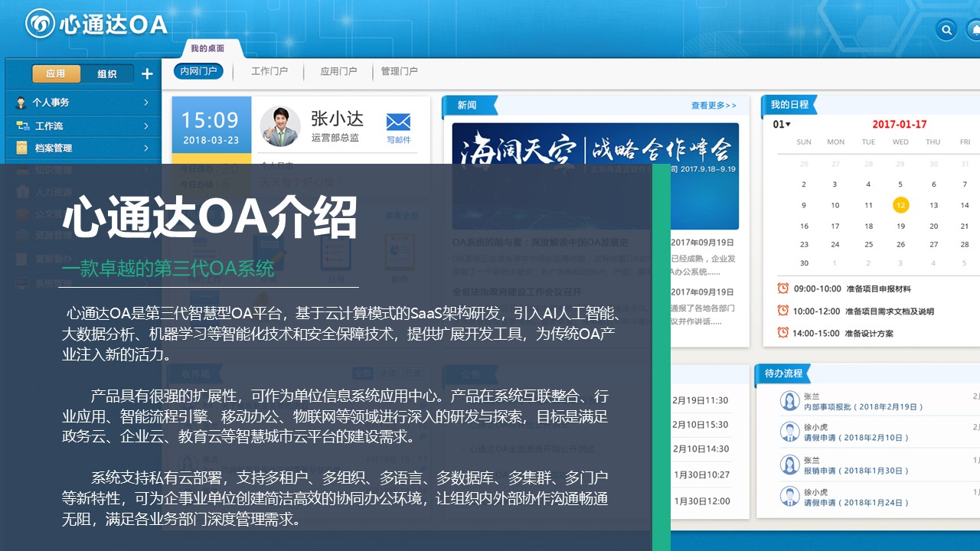980x551 pixels.
Task: Open 请假申请（2018年2月10日）link
Action: (856, 438)
